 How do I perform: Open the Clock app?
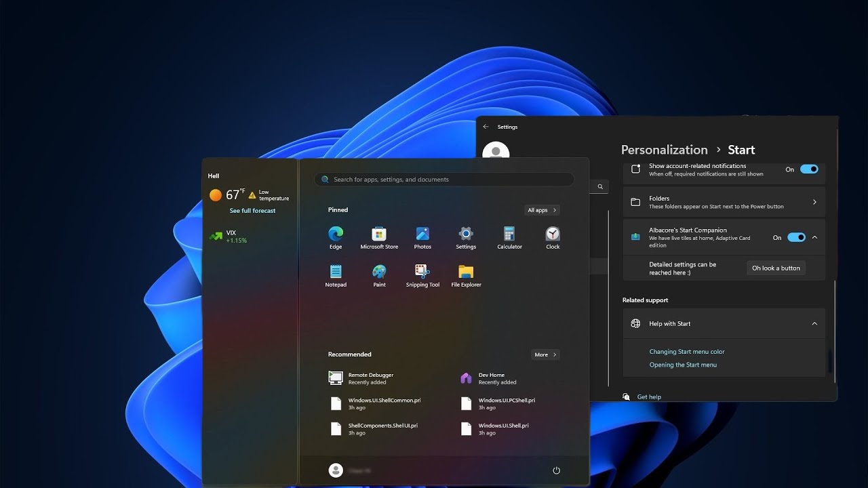553,238
